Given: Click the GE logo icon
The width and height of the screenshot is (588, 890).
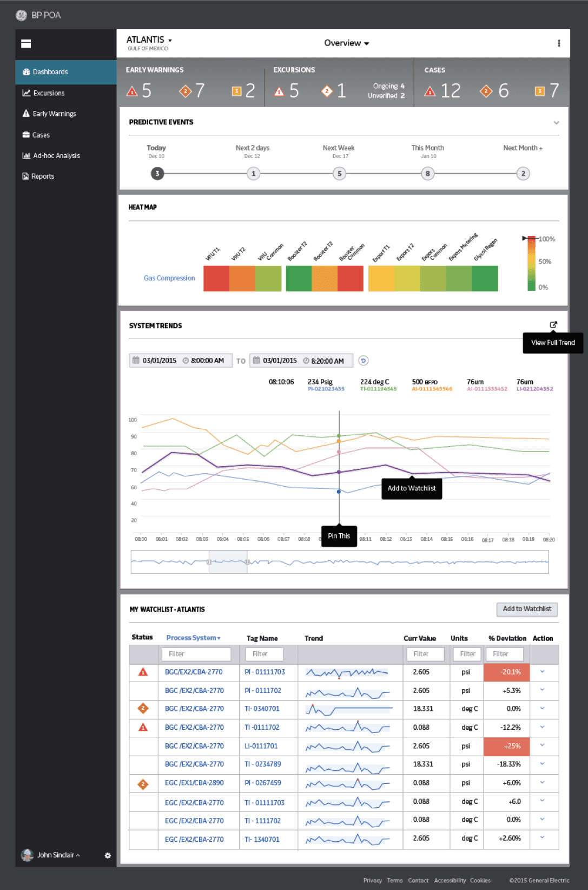Looking at the screenshot, I should point(21,15).
